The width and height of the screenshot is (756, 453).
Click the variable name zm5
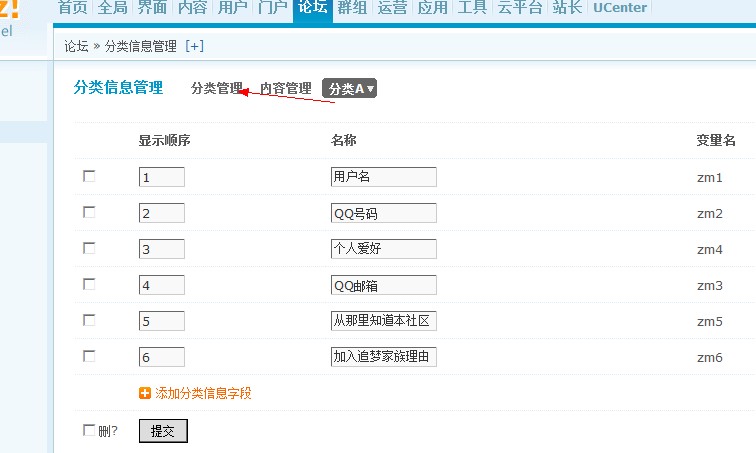pyautogui.click(x=710, y=321)
